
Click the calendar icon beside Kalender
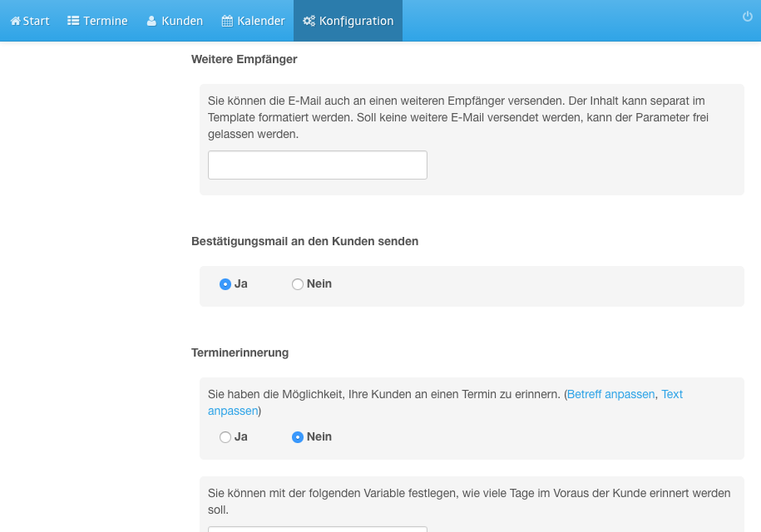227,21
